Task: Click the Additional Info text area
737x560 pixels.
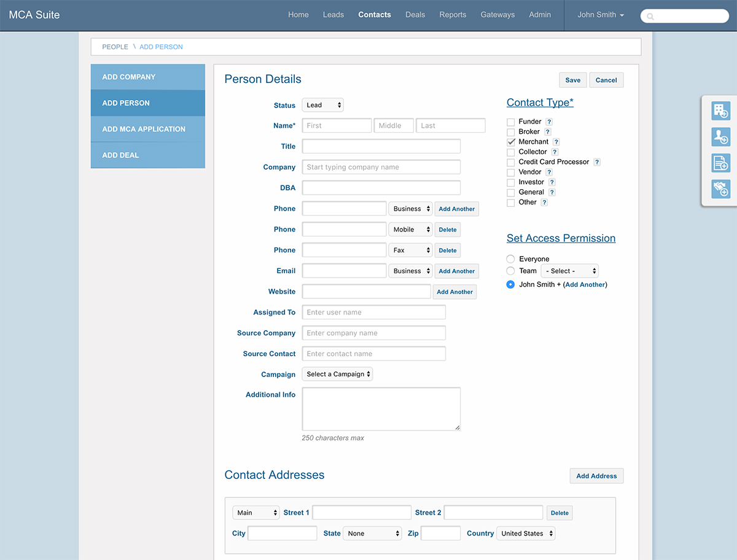Action: 381,409
